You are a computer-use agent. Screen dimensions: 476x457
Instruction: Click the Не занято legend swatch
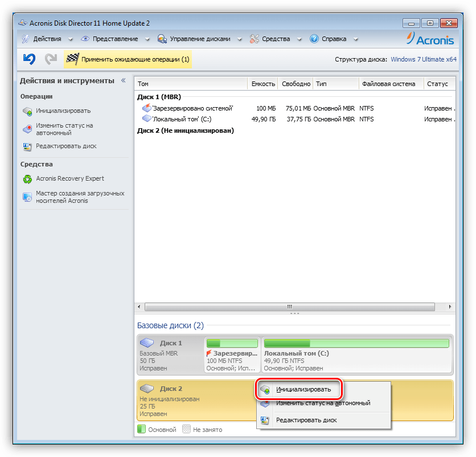coord(186,429)
